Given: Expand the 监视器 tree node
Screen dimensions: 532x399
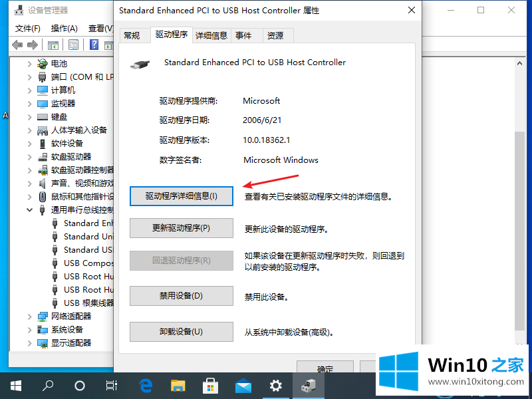Looking at the screenshot, I should point(30,104).
